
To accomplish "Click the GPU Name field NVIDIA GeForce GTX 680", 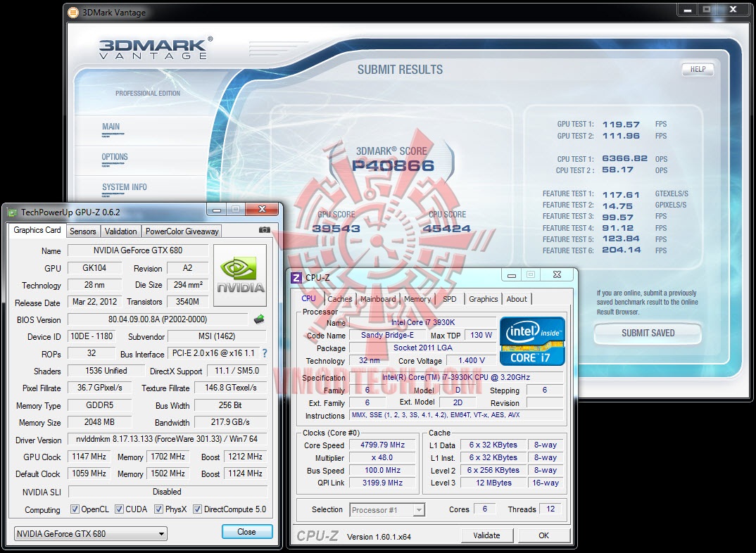I will [x=138, y=250].
